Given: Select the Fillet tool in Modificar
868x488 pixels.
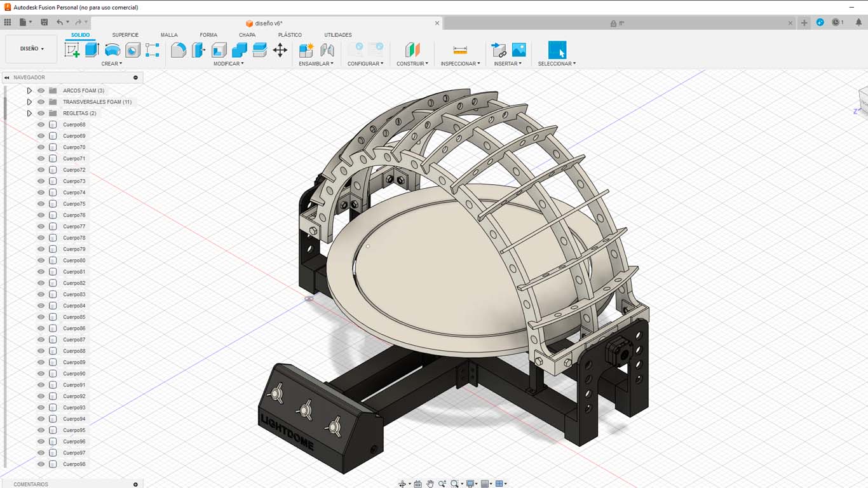Looking at the screenshot, I should pos(179,50).
